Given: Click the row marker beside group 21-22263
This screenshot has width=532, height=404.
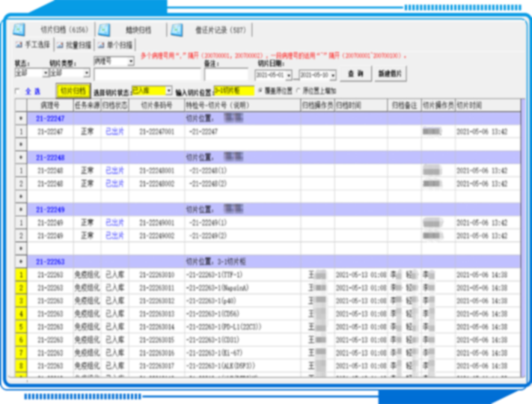Looking at the screenshot, I should tap(20, 261).
